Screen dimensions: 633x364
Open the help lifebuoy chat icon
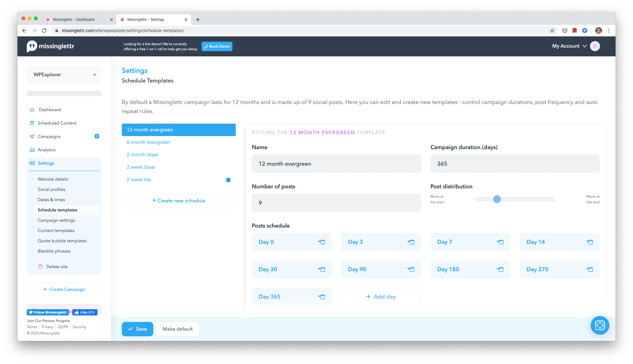tap(600, 325)
